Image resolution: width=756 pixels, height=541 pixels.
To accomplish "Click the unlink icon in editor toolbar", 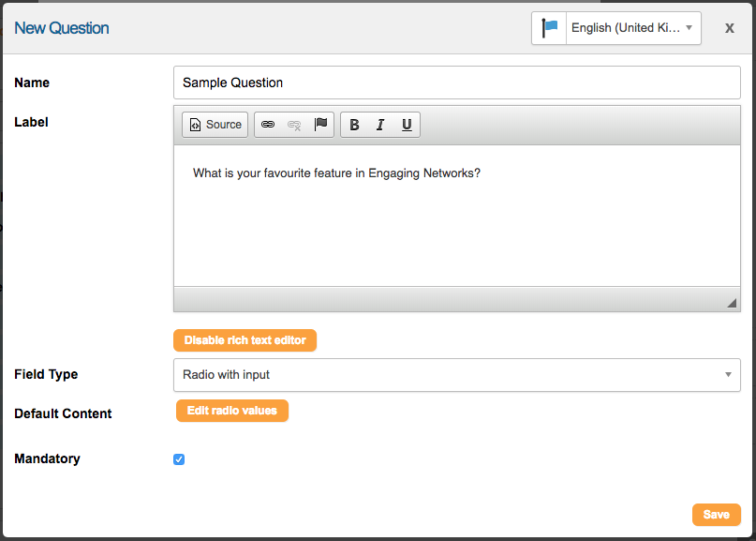I will (x=294, y=125).
